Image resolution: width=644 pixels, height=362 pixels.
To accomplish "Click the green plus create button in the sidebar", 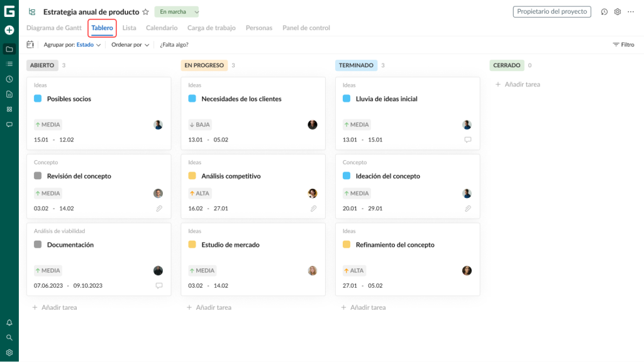I will pos(9,30).
